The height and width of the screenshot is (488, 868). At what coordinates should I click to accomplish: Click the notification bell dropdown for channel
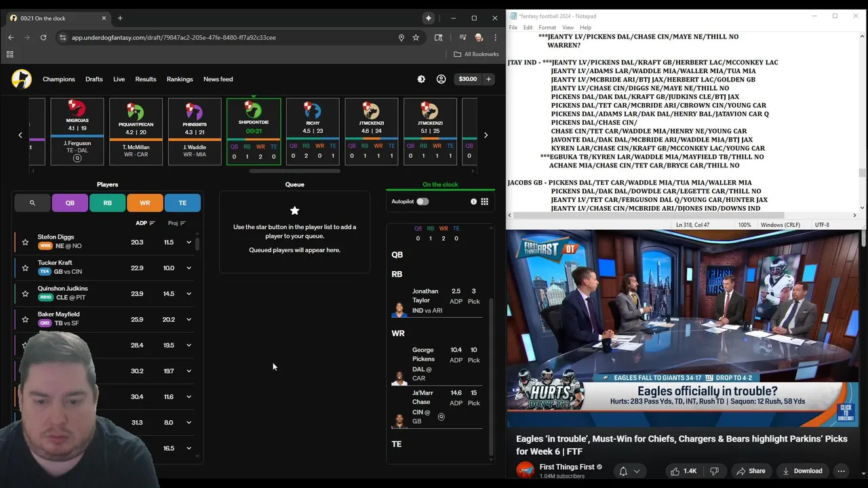(x=629, y=471)
